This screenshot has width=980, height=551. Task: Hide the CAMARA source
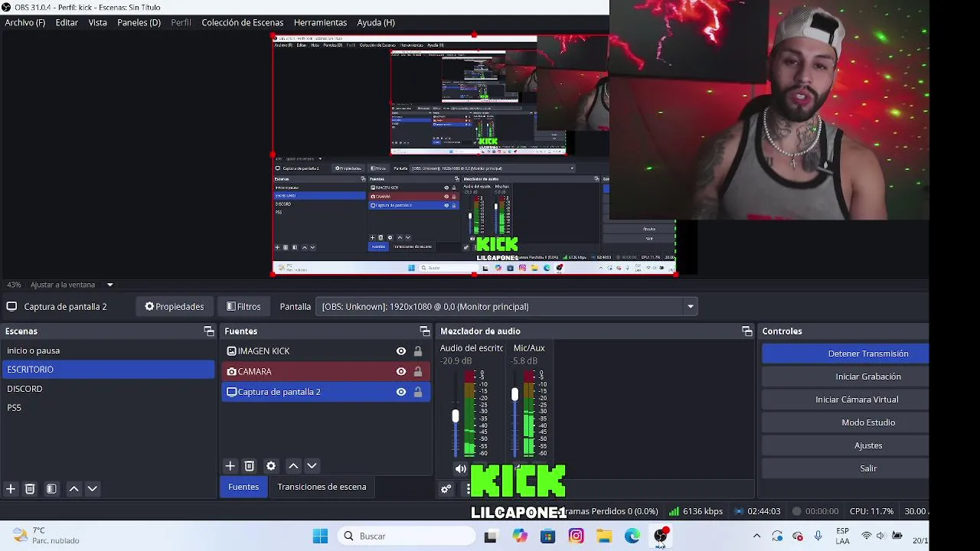coord(400,371)
